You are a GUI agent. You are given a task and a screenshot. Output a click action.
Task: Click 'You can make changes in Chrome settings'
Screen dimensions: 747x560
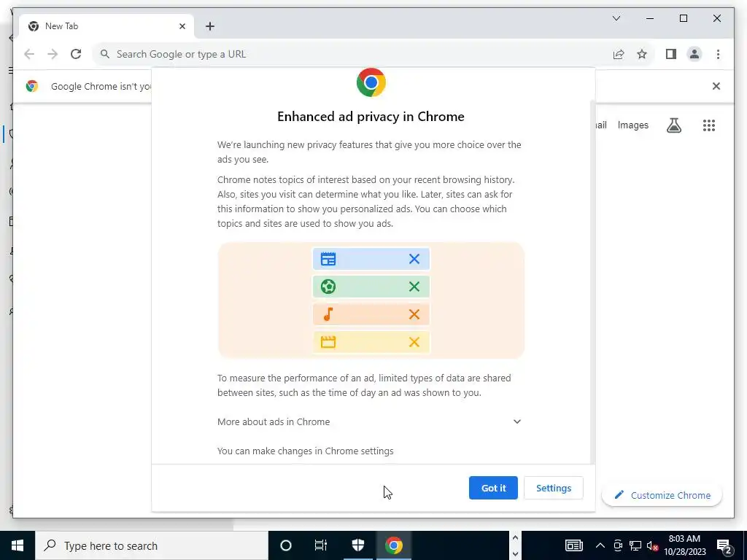[306, 451]
